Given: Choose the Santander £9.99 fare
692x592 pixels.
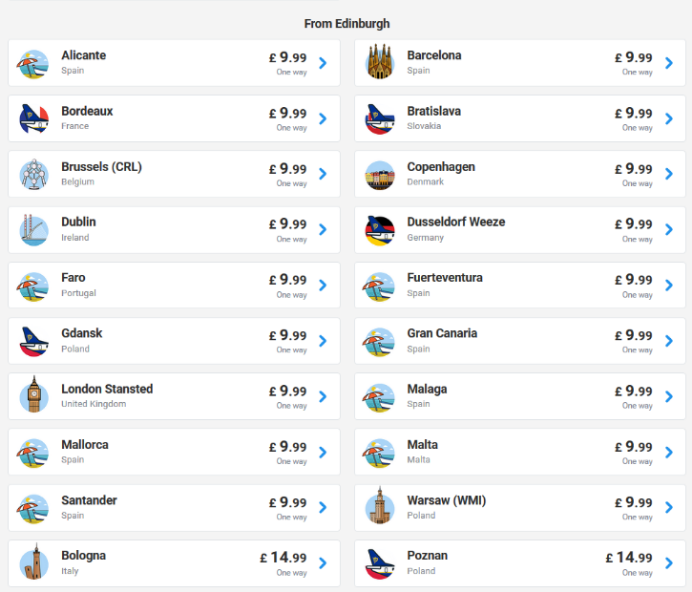Looking at the screenshot, I should 288,502.
